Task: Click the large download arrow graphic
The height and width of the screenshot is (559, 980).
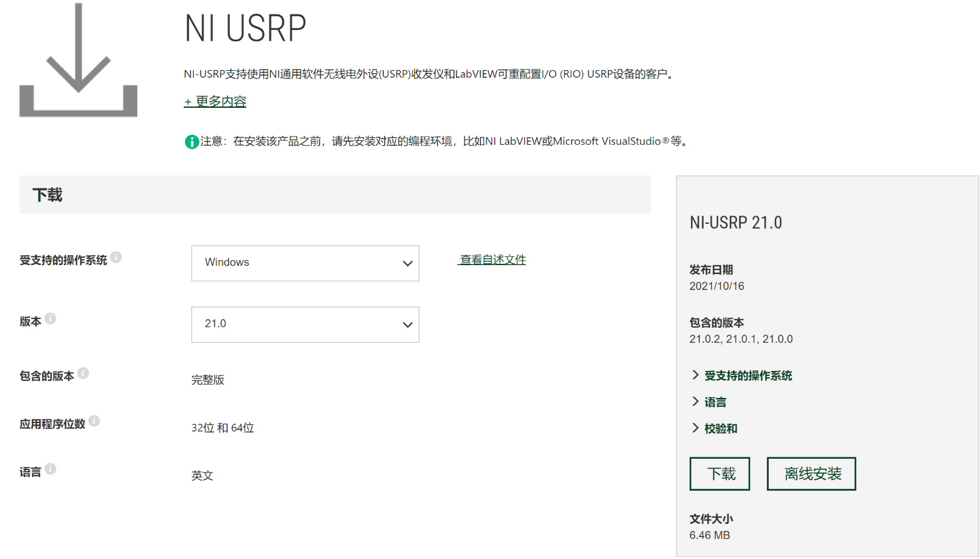Action: 78,60
